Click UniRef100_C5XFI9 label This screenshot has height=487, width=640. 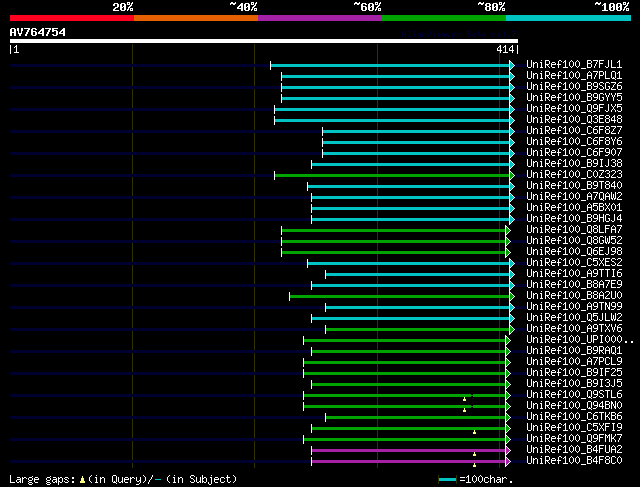pyautogui.click(x=574, y=428)
